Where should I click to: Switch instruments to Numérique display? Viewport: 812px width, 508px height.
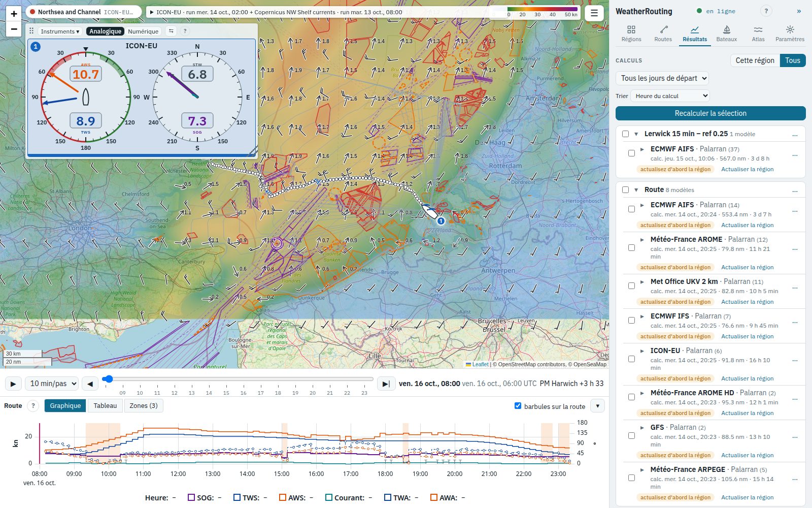[x=143, y=31]
